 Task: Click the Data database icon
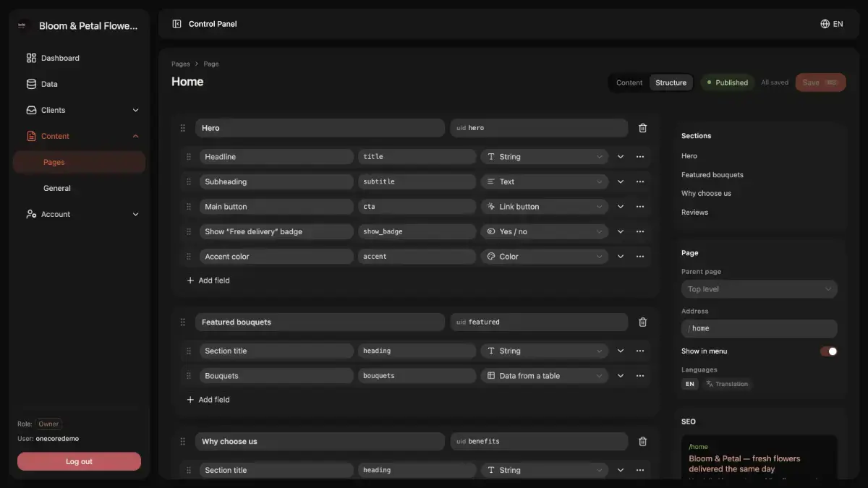tap(31, 84)
